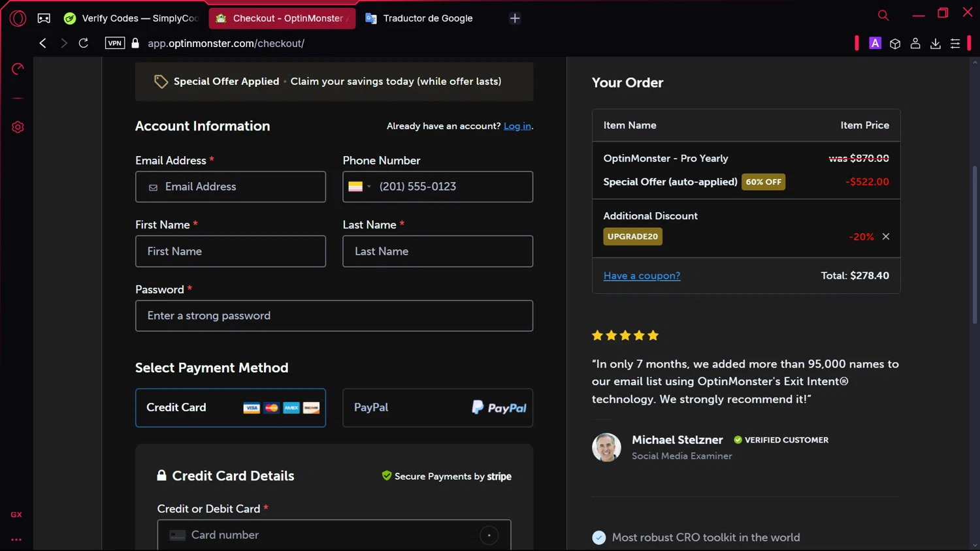The height and width of the screenshot is (551, 980).
Task: Click the GX sidebar icon at bottom
Action: click(x=16, y=514)
